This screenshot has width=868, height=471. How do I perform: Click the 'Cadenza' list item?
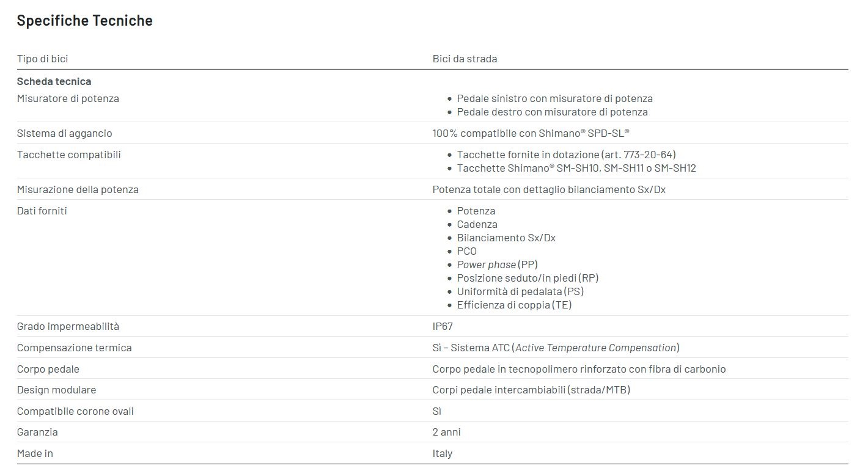point(477,224)
